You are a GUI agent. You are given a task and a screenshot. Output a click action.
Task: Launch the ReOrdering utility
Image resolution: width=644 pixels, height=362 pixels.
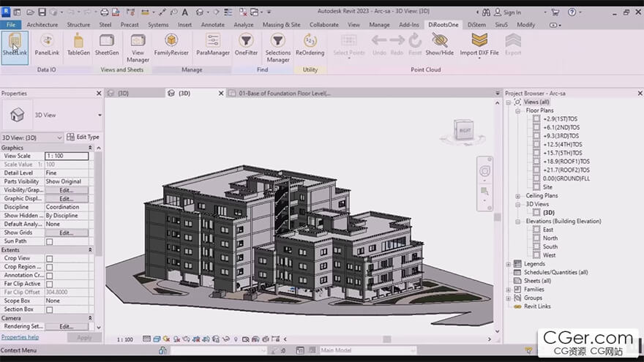tap(310, 45)
